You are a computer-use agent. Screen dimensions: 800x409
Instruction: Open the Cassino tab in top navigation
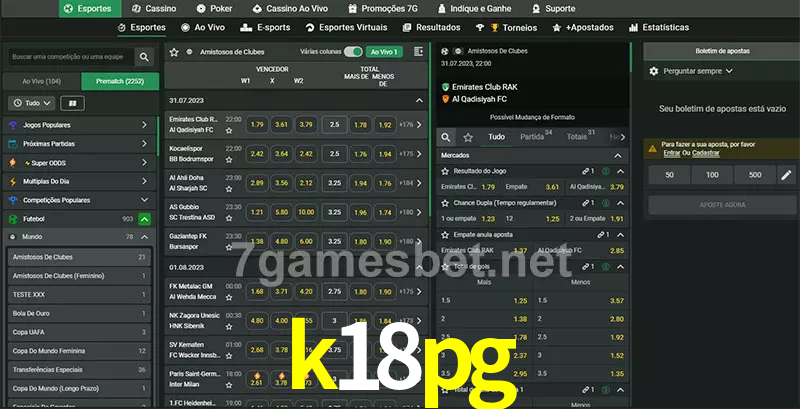coord(154,8)
